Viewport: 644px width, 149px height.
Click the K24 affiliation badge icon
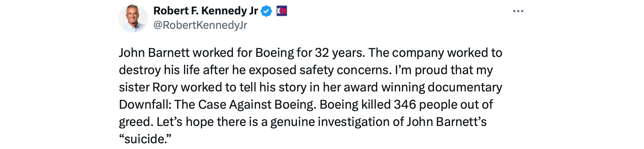[282, 12]
